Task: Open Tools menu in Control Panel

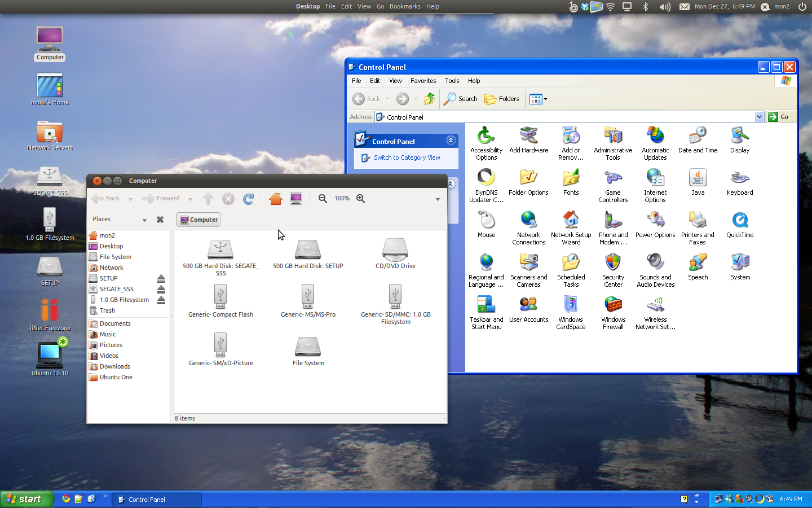Action: 452,81
